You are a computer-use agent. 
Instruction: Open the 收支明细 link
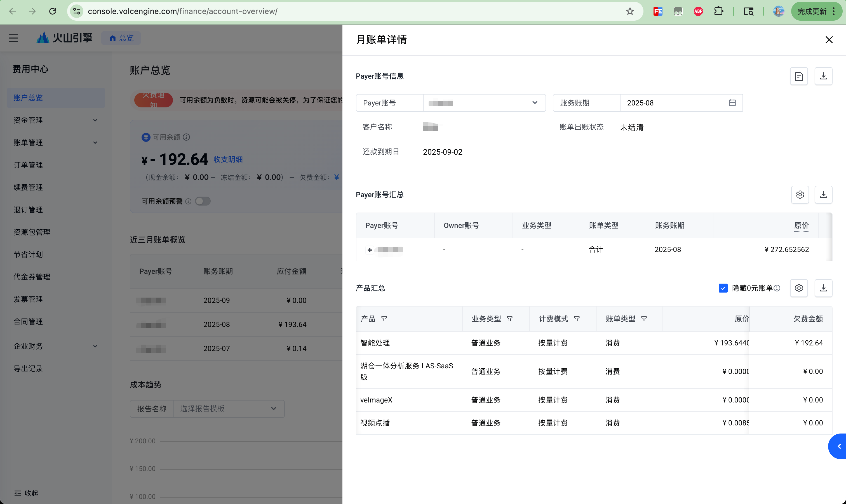click(227, 159)
